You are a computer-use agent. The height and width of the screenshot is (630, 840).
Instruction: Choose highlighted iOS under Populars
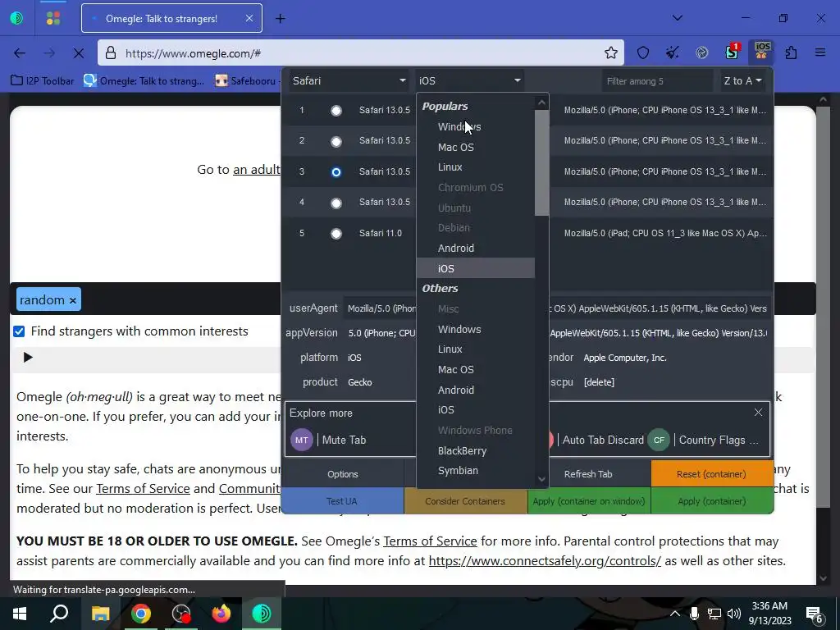point(476,268)
